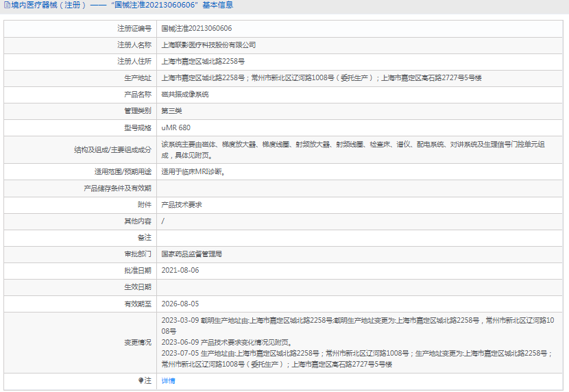Screen dimensions: 569x392
Task: Click the 审批部门 label
Action: [138, 254]
